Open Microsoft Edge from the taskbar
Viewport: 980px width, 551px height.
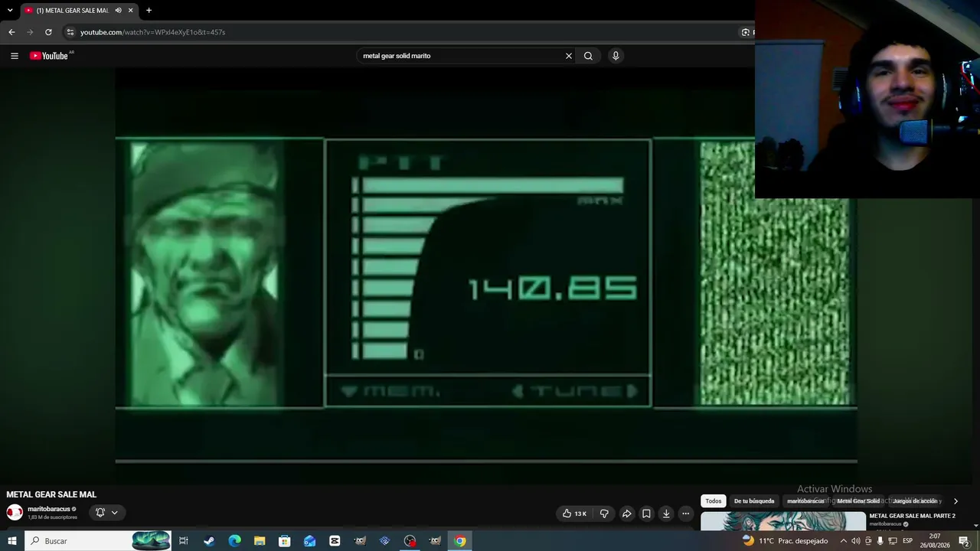(234, 541)
